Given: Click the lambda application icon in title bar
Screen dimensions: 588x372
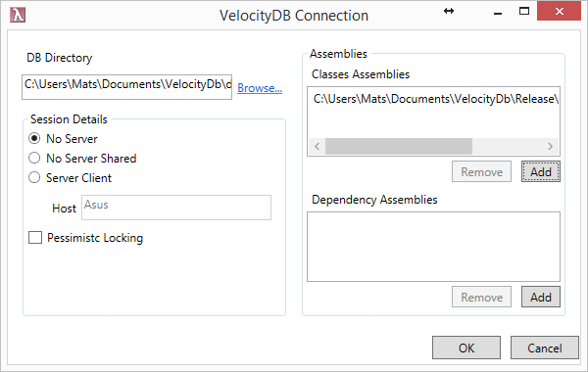Looking at the screenshot, I should pos(18,15).
